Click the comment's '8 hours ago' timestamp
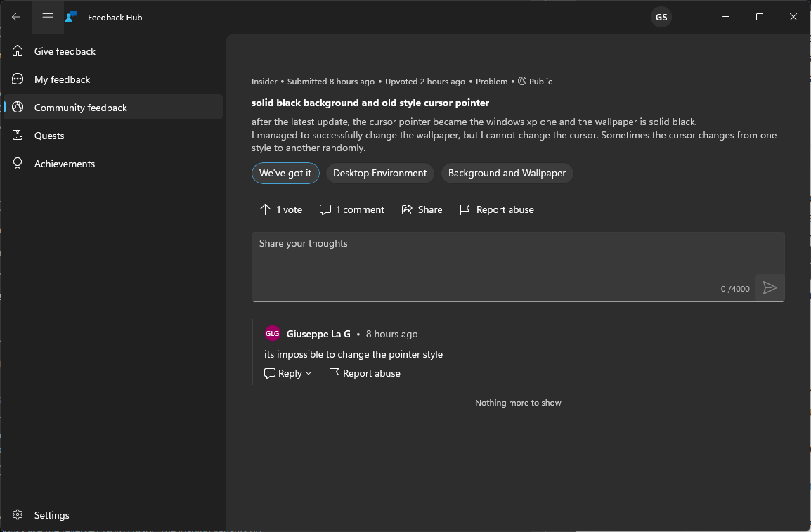811x532 pixels. [391, 334]
